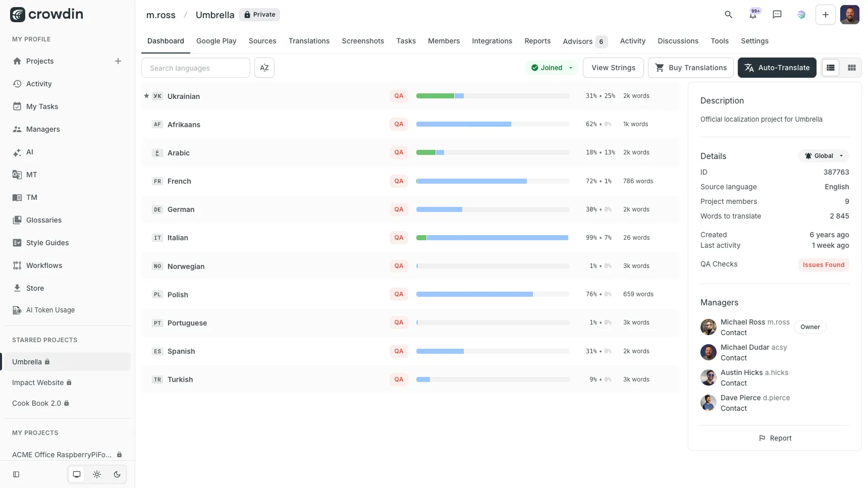
Task: Open Impact Website starred project
Action: click(x=42, y=383)
